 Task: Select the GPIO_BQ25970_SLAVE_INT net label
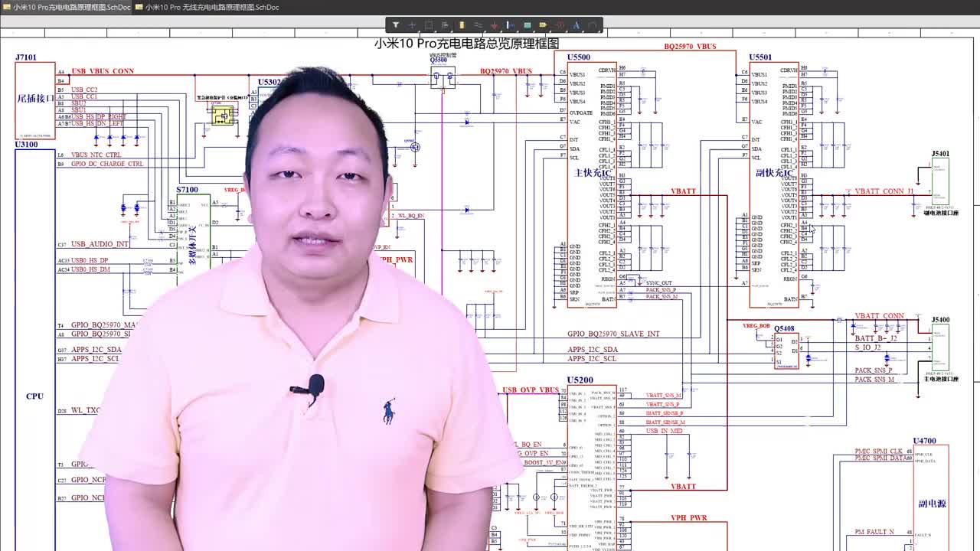coord(613,334)
